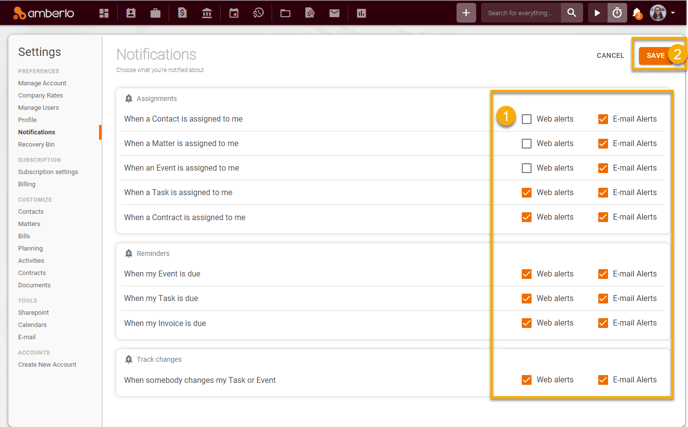Open Contracts customization

[x=32, y=273]
